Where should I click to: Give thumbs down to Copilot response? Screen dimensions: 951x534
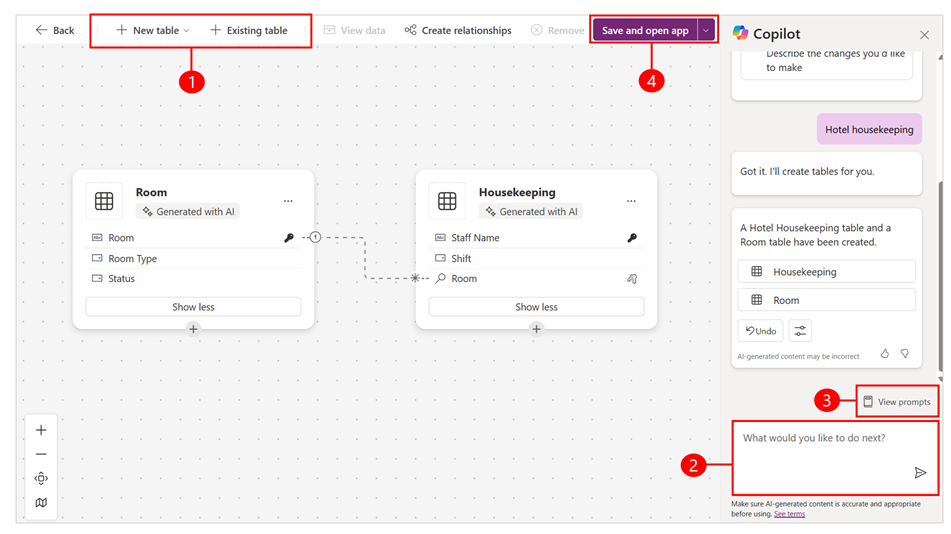click(904, 353)
